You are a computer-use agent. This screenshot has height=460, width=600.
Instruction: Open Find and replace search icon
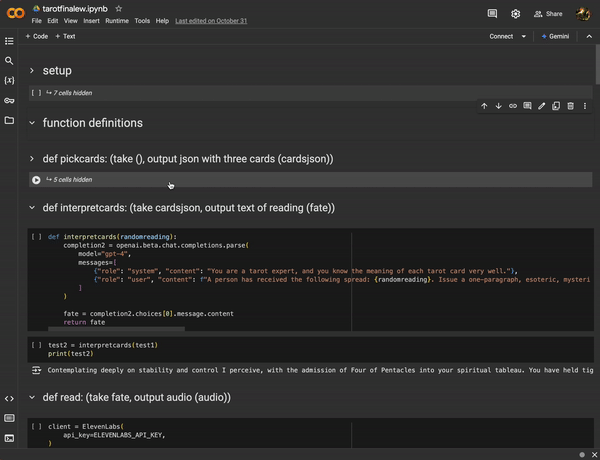click(x=9, y=61)
